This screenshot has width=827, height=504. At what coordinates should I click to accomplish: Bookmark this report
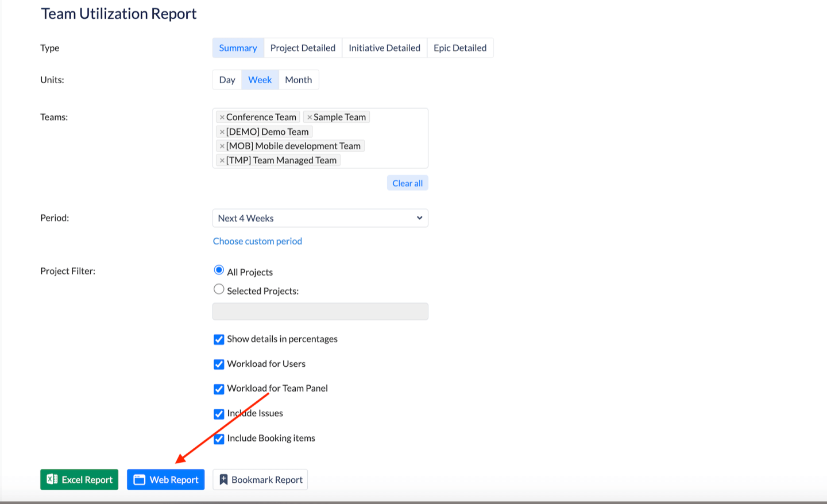tap(260, 479)
